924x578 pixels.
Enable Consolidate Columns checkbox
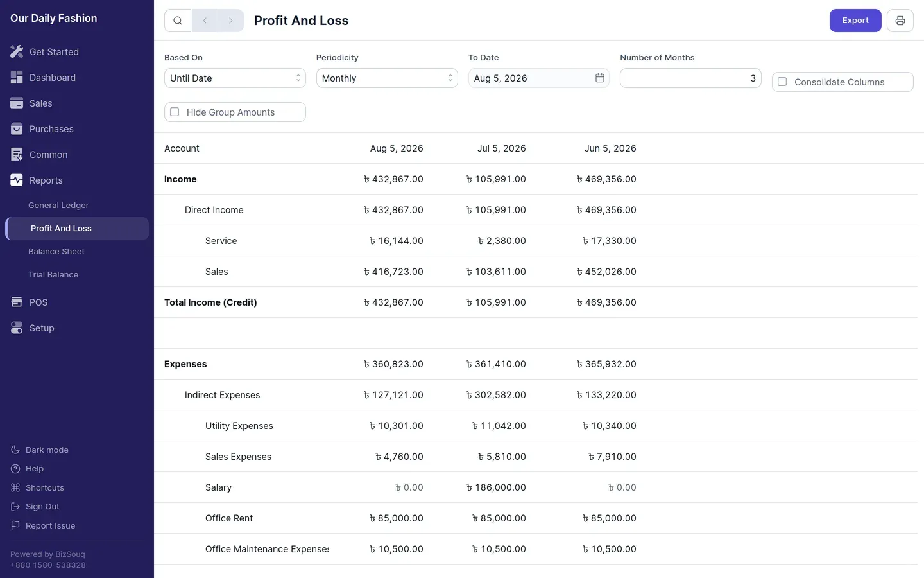(782, 82)
